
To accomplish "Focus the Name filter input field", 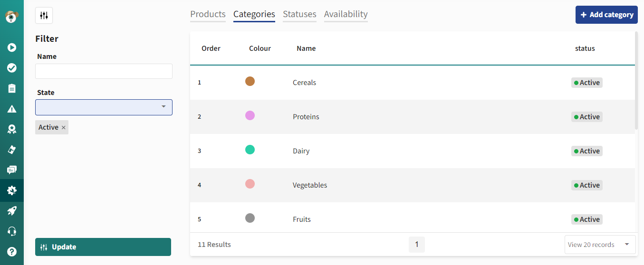I will [x=104, y=71].
